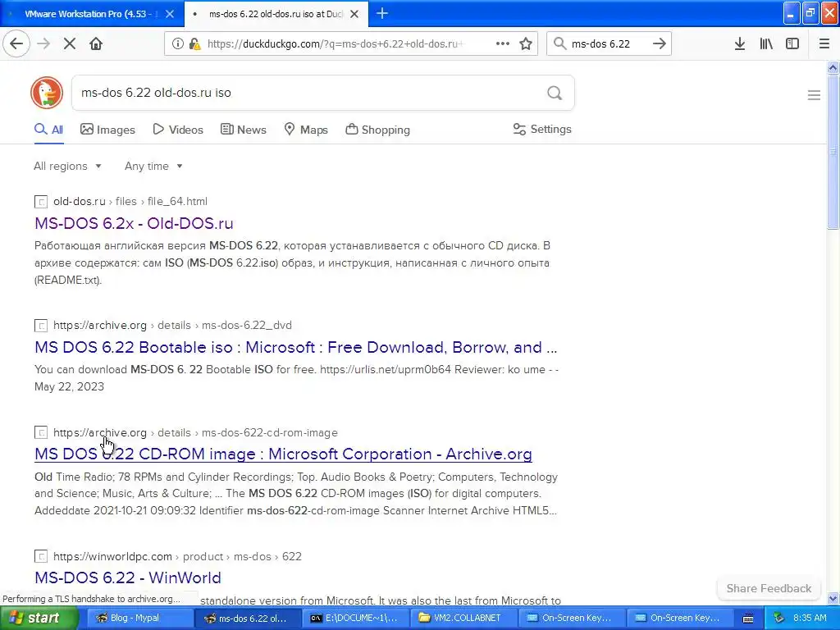
Task: Switch to the News search tab
Action: coord(243,130)
